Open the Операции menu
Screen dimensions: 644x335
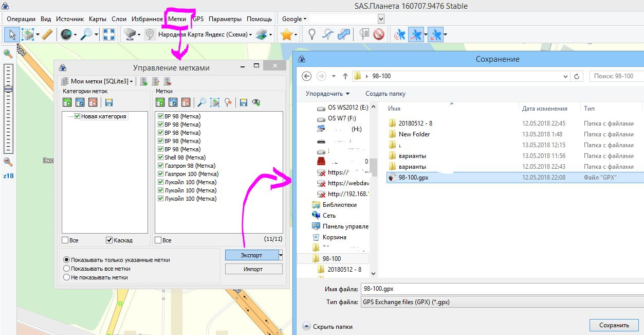coord(21,19)
